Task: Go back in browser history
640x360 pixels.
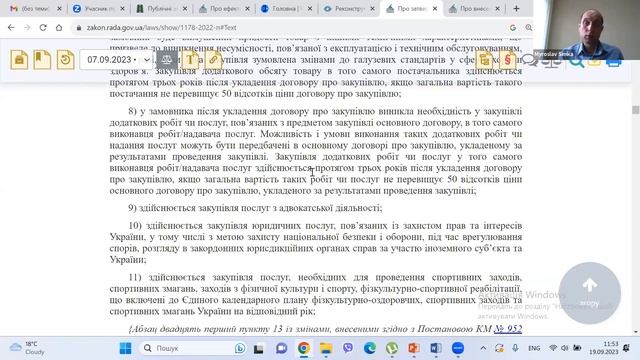Action: tap(11, 27)
